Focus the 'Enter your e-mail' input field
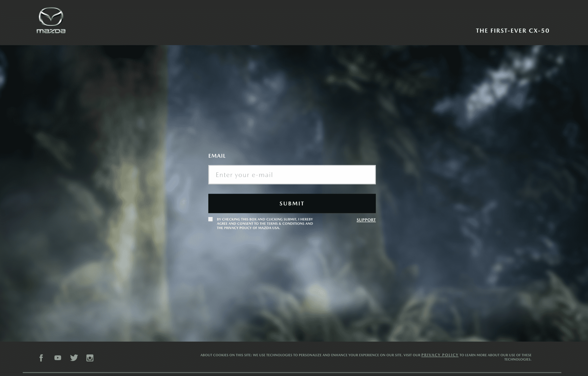 (x=292, y=175)
